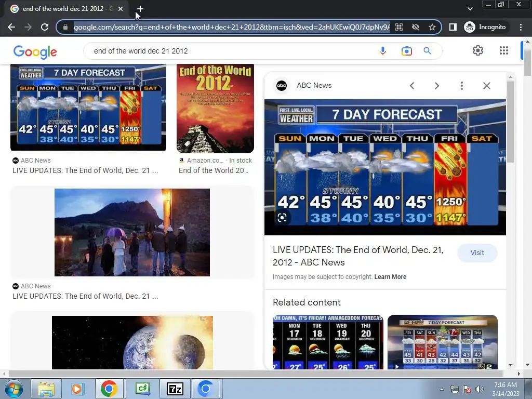Open the large 7 Day Forecast preview image

(385, 167)
